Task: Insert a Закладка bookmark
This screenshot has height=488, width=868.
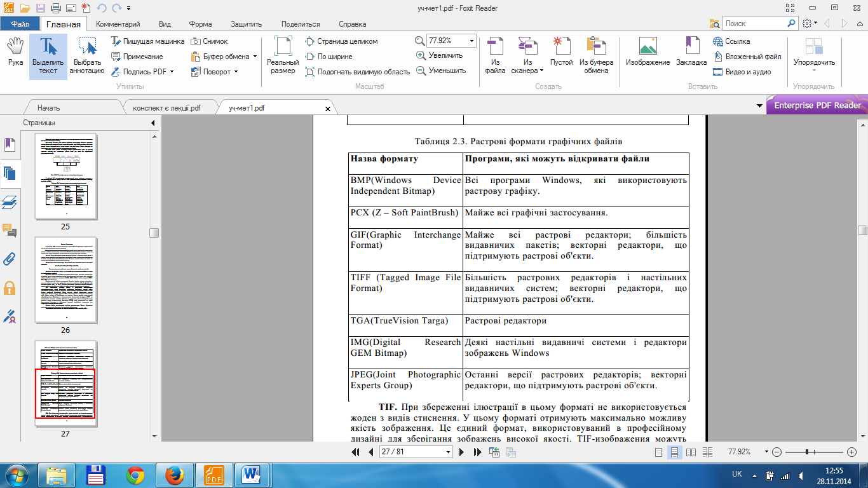Action: 691,52
